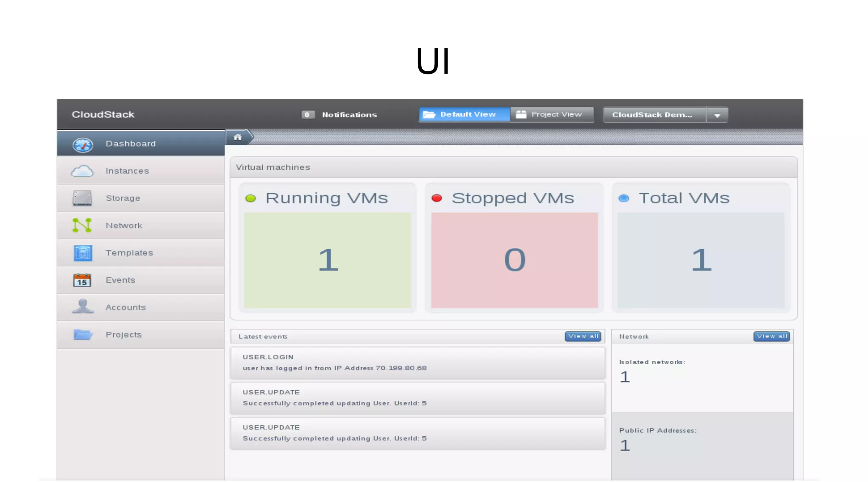Screen dimensions: 868x482
Task: Click the Instances cloud icon
Action: tap(82, 171)
